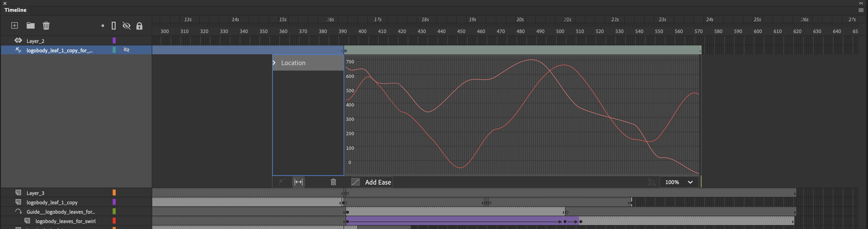Select logobody_leaves_for_swirl layer
This screenshot has width=868, height=229.
click(x=65, y=221)
